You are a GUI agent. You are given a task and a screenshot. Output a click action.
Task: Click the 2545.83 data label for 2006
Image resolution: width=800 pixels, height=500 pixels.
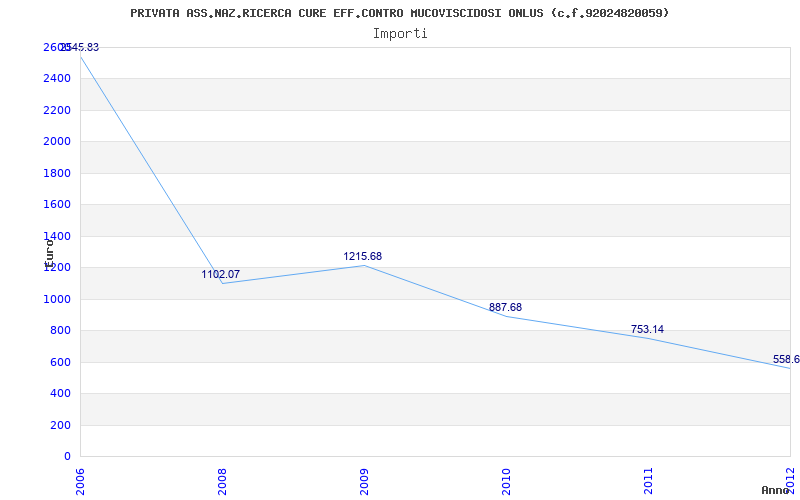(x=80, y=47)
